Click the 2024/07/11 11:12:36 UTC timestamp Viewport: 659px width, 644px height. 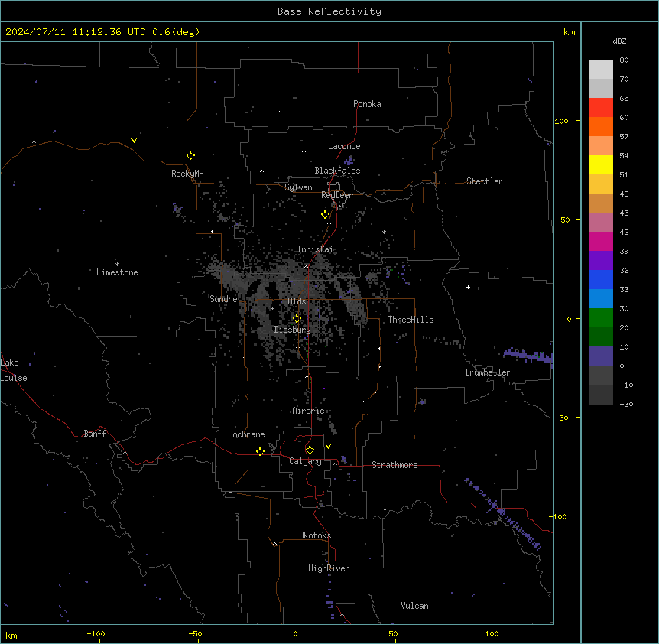pyautogui.click(x=75, y=32)
